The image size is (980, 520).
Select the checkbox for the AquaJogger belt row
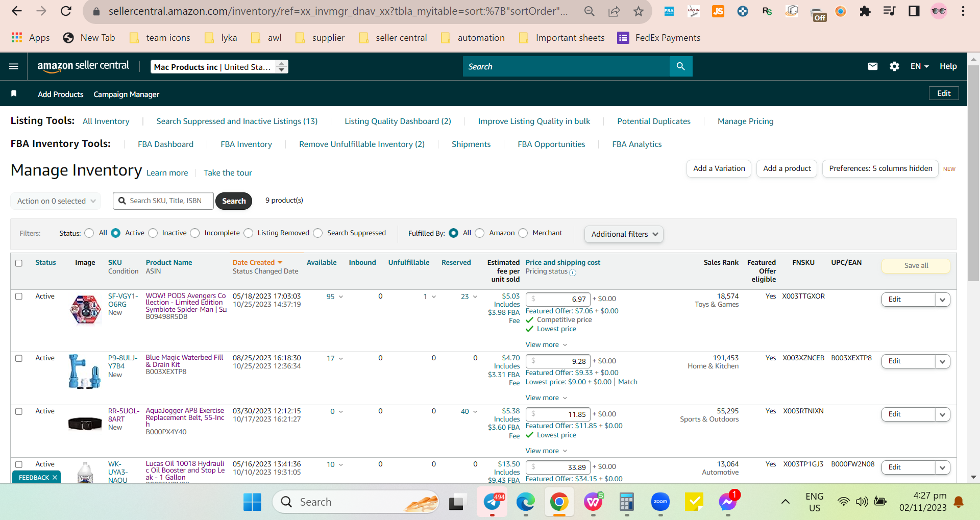click(x=19, y=411)
